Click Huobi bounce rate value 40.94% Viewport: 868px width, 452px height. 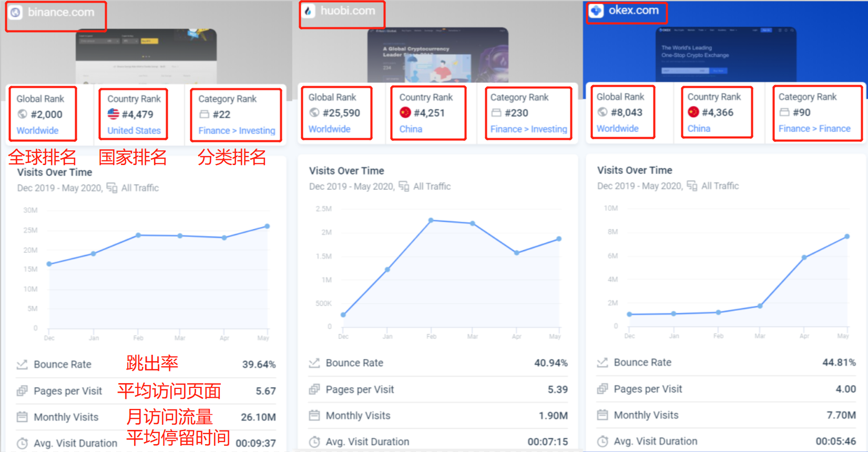click(551, 363)
